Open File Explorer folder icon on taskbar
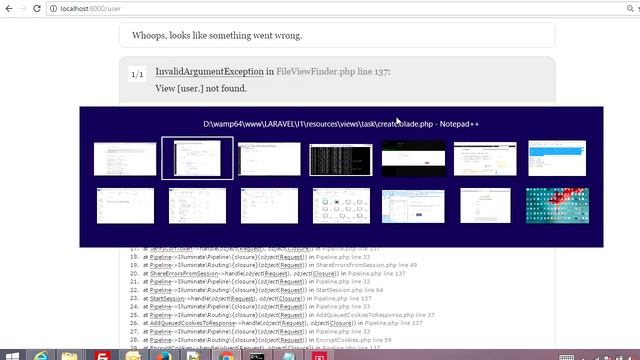The image size is (640, 360). pyautogui.click(x=69, y=356)
